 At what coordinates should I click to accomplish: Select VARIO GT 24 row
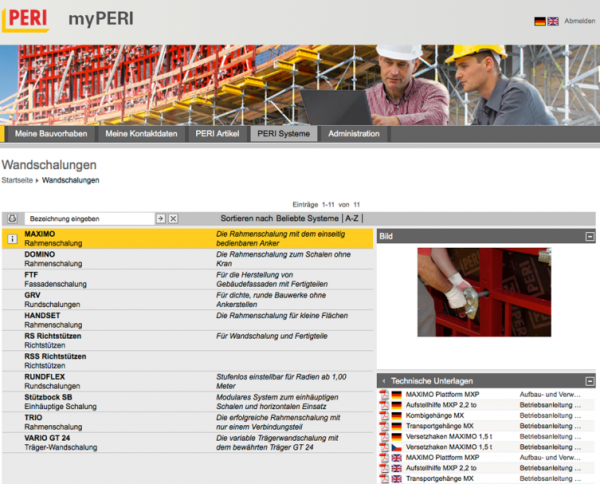(188, 443)
